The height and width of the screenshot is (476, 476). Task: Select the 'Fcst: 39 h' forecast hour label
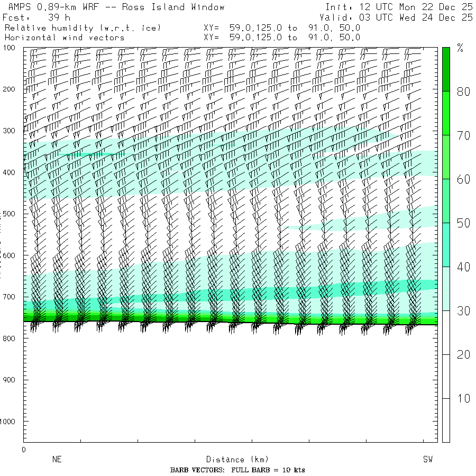tap(36, 17)
